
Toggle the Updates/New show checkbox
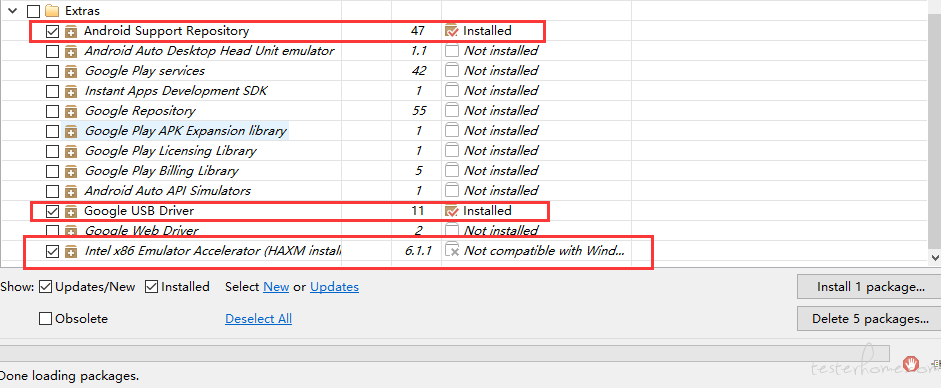click(x=45, y=287)
